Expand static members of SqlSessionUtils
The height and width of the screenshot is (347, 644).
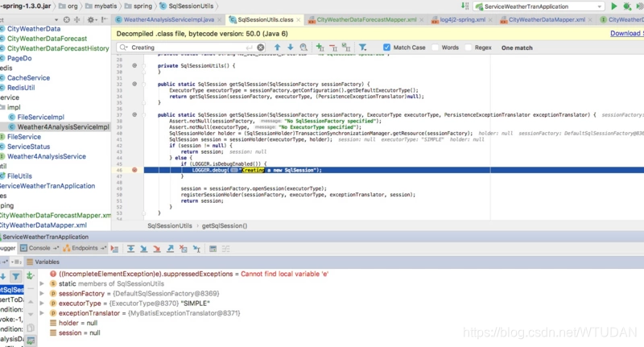pos(42,283)
